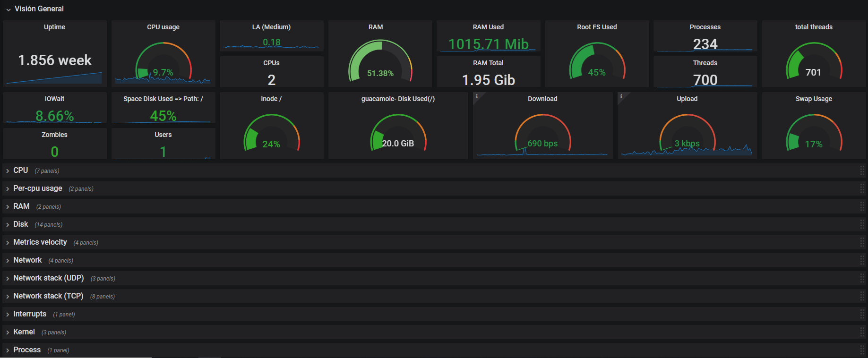The height and width of the screenshot is (358, 868).
Task: Open the RAM Total panel title menu
Action: coord(488,63)
